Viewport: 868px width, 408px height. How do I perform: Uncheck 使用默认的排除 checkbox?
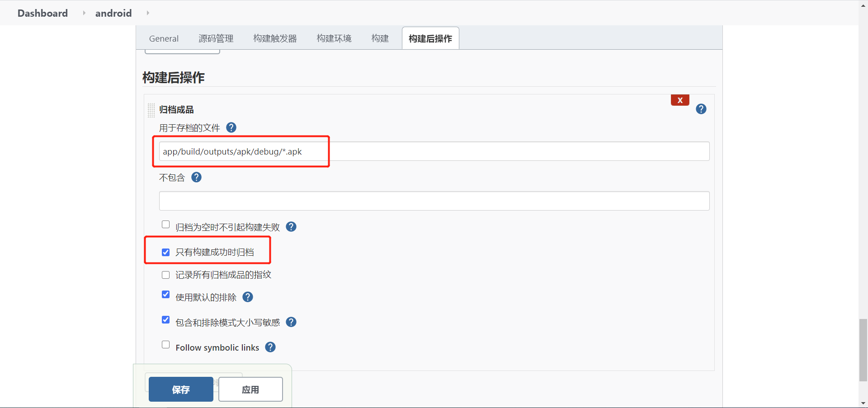click(166, 295)
